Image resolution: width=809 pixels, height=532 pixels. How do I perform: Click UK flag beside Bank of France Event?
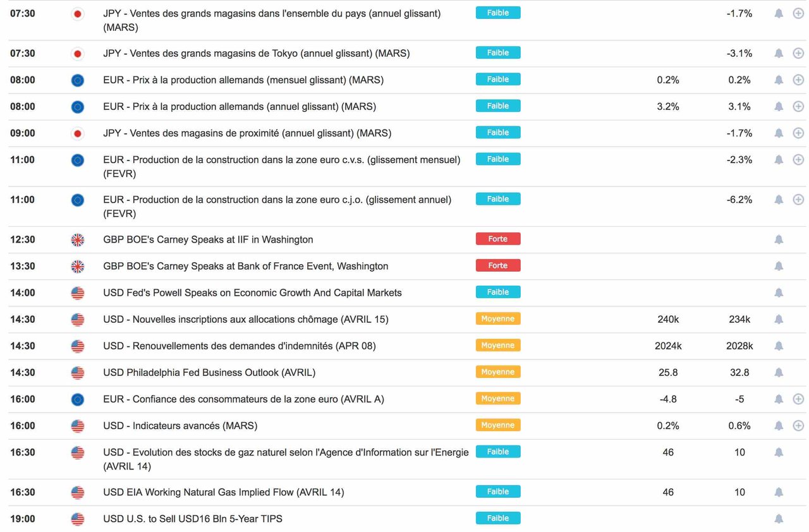point(78,266)
